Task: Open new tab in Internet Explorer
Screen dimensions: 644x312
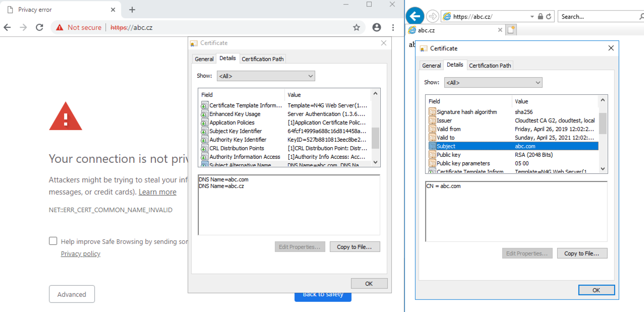Action: point(511,30)
